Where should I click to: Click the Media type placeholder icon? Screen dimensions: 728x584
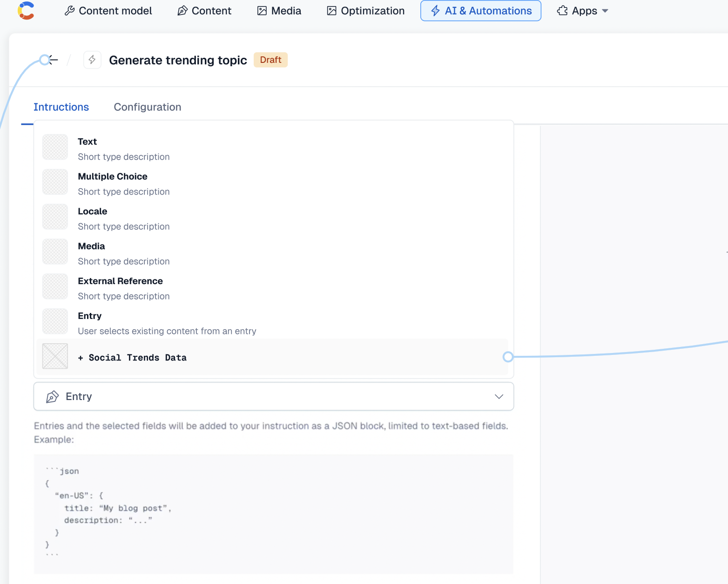(55, 252)
